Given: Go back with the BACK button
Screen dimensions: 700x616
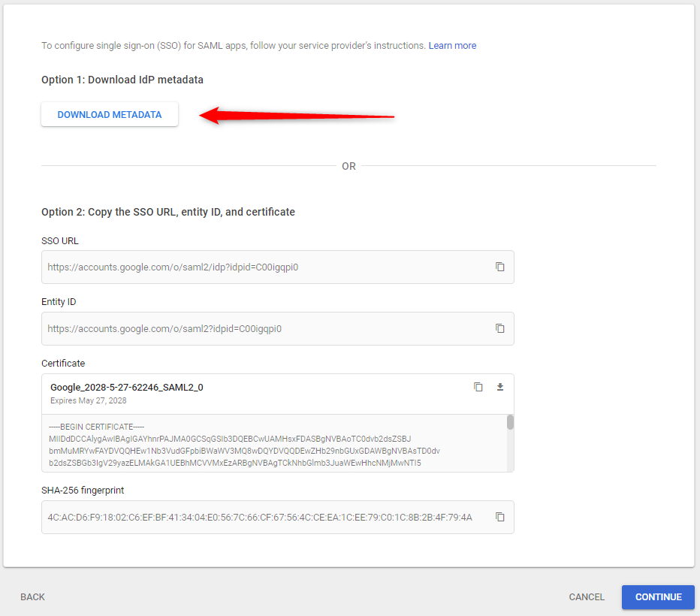Looking at the screenshot, I should [x=32, y=596].
